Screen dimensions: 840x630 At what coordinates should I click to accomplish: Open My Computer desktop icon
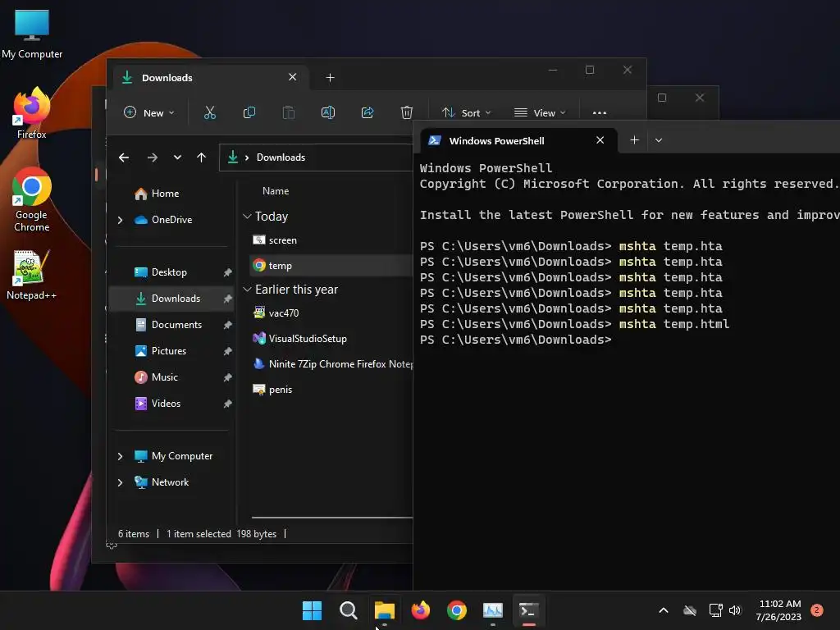click(32, 34)
